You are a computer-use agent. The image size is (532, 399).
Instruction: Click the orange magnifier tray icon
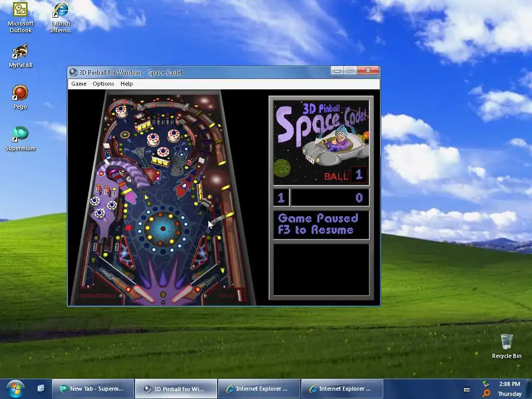coord(486,394)
